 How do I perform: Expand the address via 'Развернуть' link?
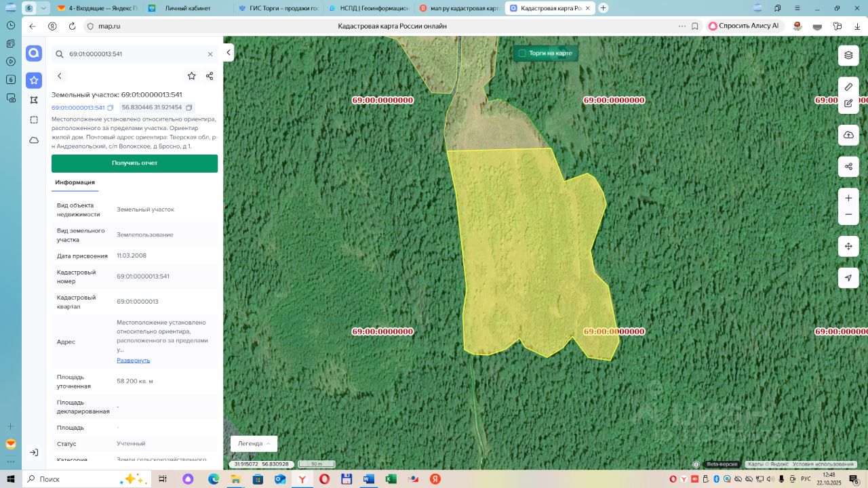point(133,360)
